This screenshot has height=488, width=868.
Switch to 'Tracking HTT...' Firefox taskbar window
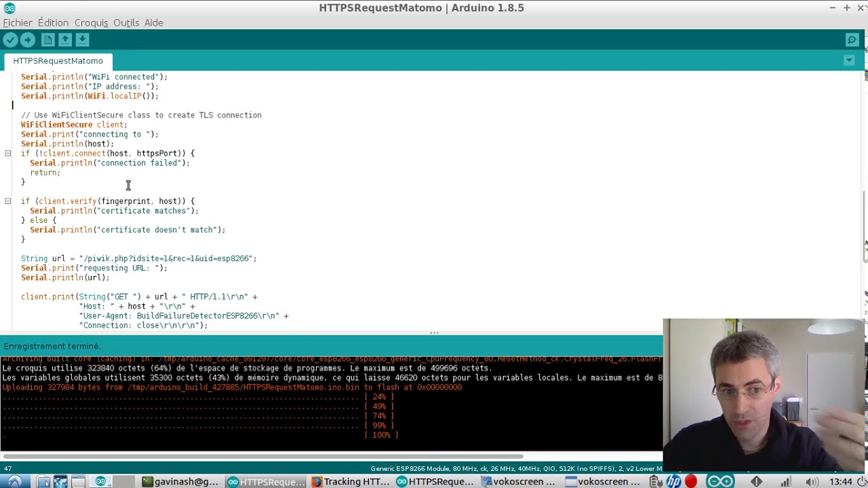pyautogui.click(x=351, y=481)
